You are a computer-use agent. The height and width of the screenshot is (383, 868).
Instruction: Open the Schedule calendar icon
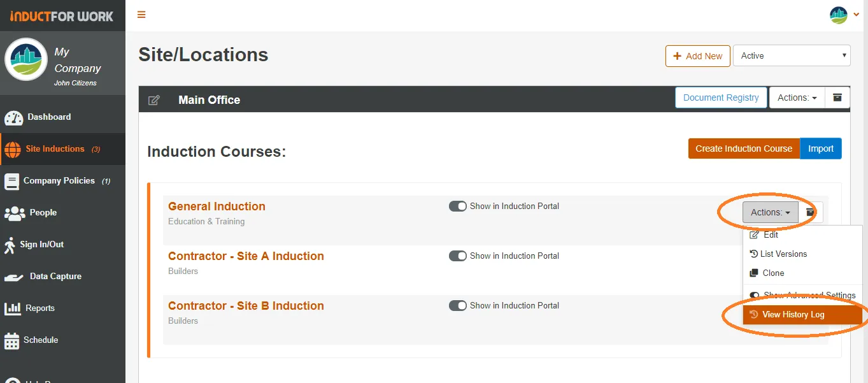pyautogui.click(x=11, y=341)
